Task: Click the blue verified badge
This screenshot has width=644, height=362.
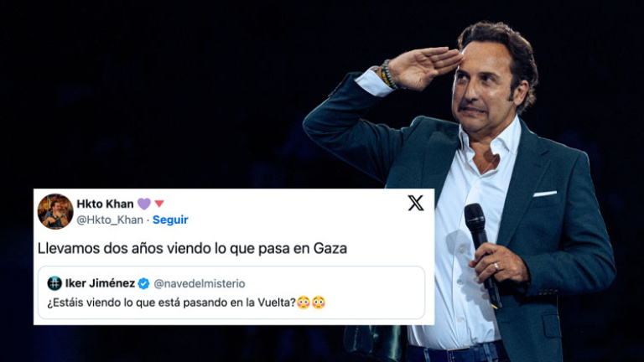Action: click(143, 283)
